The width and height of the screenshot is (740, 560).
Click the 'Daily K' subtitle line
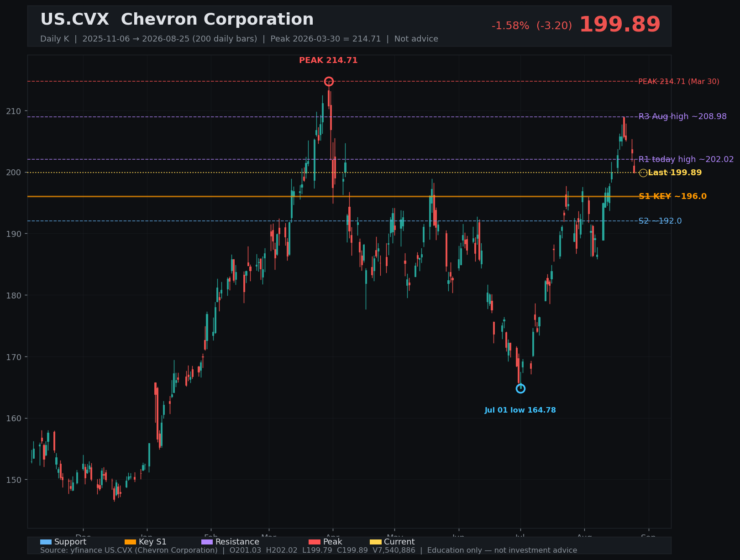coord(239,39)
